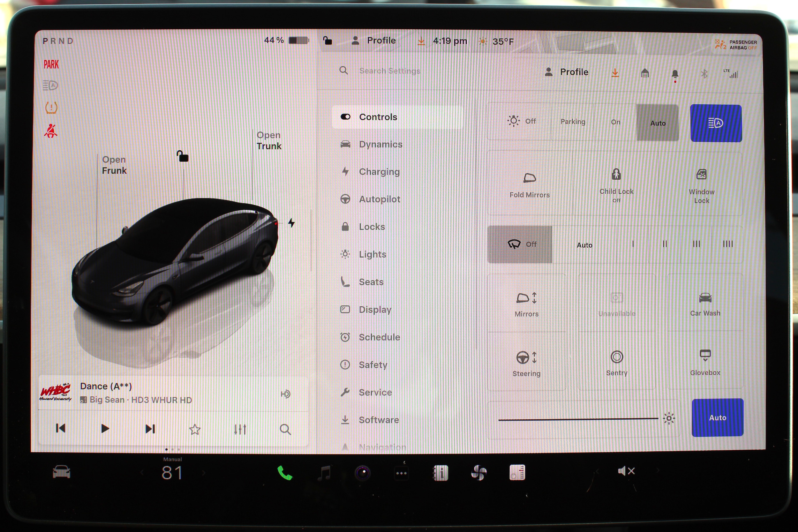Increase temperature with right arrow
This screenshot has width=798, height=532.
point(204,473)
